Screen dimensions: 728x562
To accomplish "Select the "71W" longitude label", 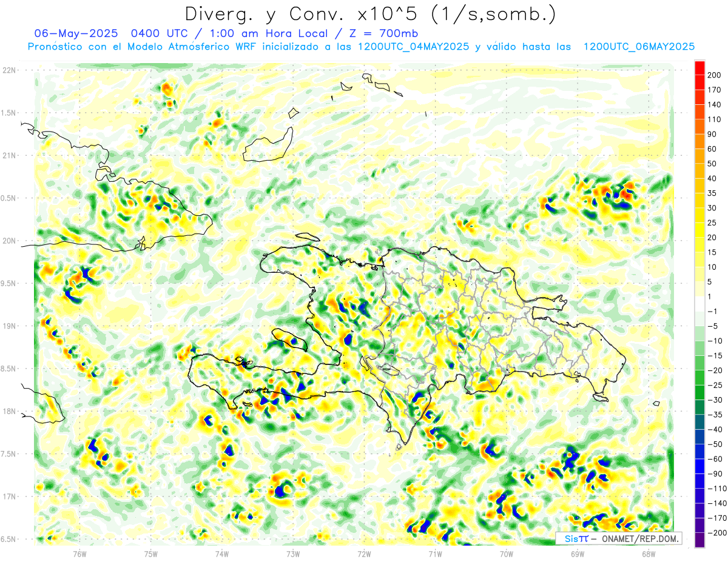I will (435, 553).
